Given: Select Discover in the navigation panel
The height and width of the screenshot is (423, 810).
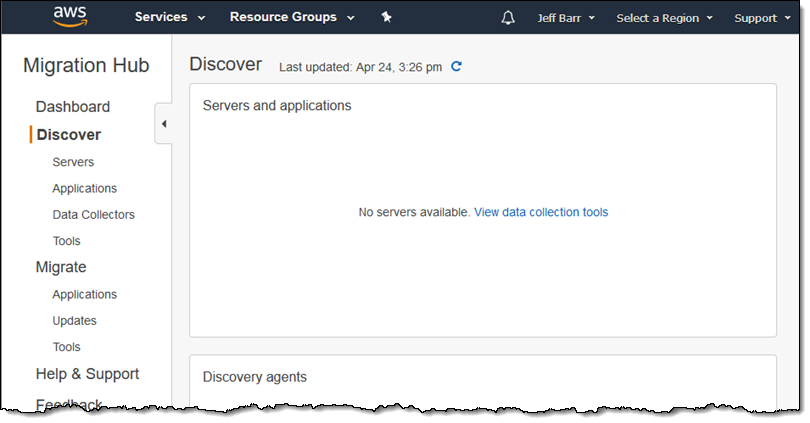Looking at the screenshot, I should click(x=69, y=135).
